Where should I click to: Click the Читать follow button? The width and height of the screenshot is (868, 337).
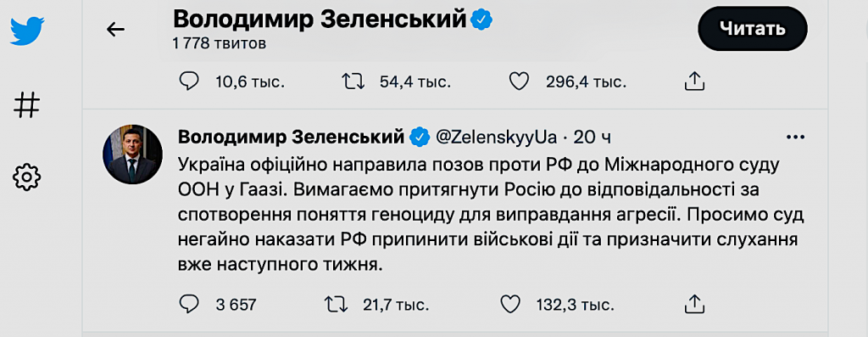pos(753,29)
